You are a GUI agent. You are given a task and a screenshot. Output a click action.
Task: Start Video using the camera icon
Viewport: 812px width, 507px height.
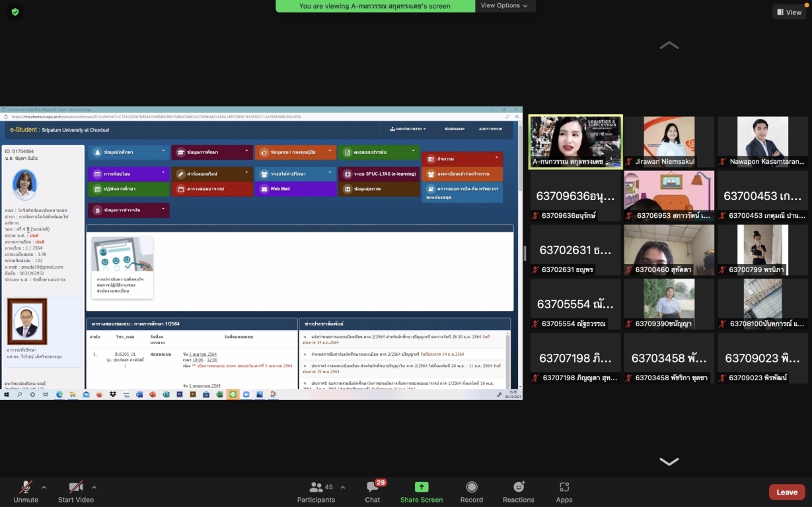click(76, 487)
